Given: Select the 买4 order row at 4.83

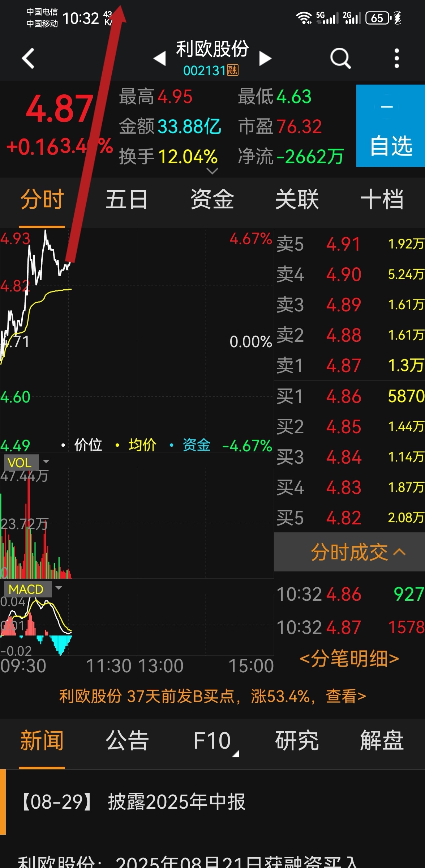Looking at the screenshot, I should [x=349, y=488].
